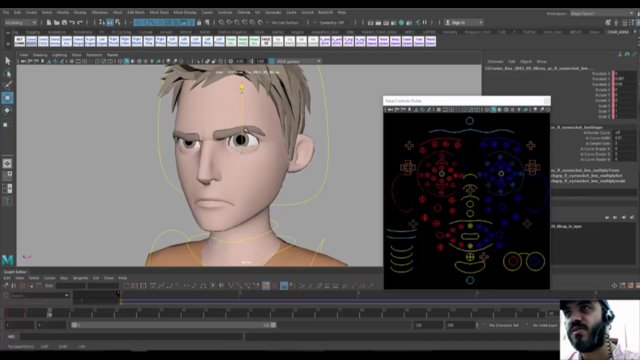
Task: Select the Lasso tool in toolbox
Action: [7, 73]
